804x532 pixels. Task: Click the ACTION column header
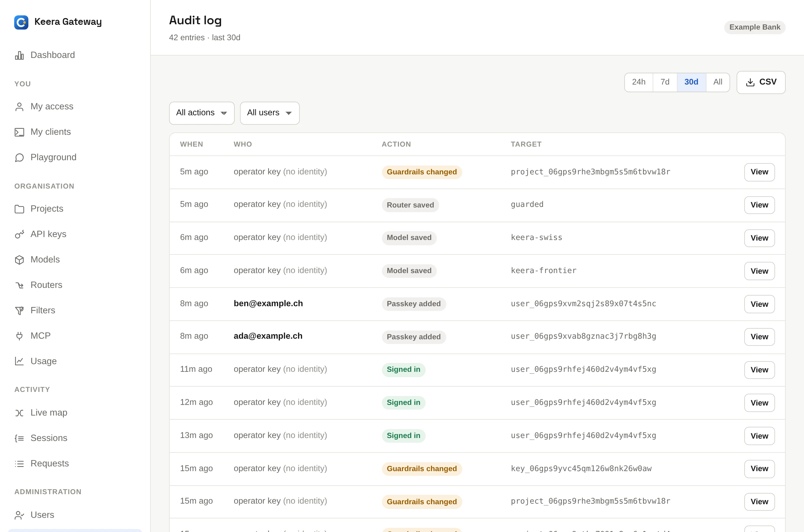pyautogui.click(x=396, y=144)
